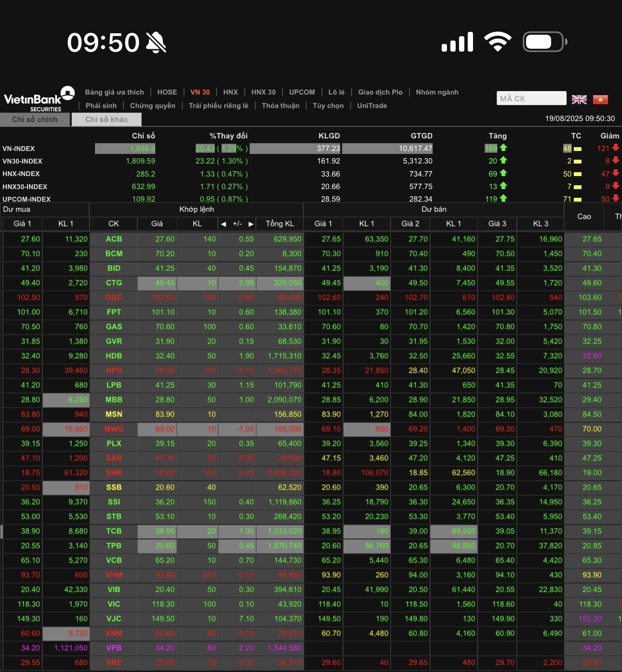Select the UPCOM-INDEX row label
Image resolution: width=622 pixels, height=672 pixels.
click(27, 199)
